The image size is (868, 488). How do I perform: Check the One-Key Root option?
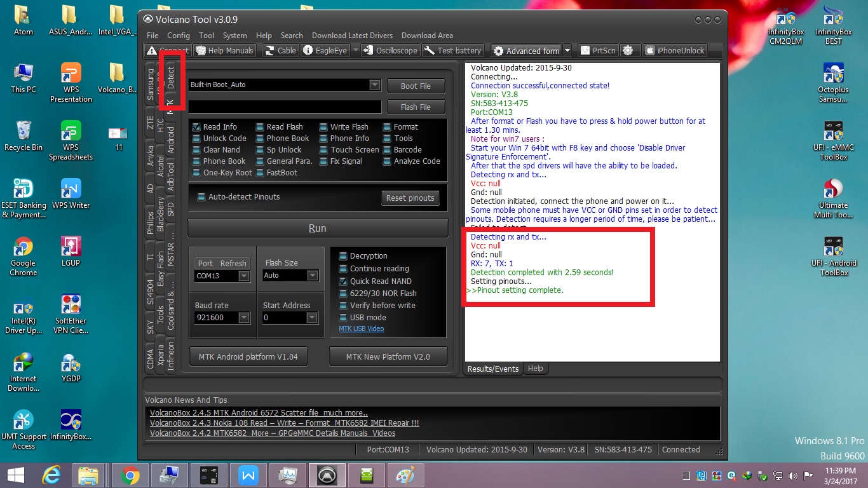tap(196, 173)
